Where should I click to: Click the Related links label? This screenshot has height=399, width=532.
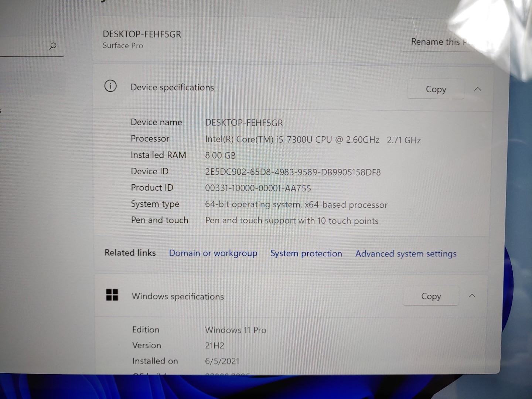click(x=130, y=253)
